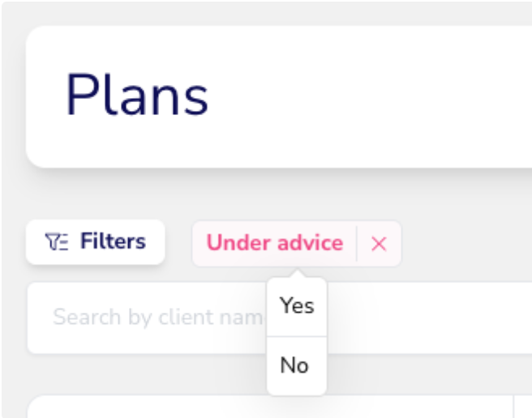Collapse options by clicking Under advice chip

pyautogui.click(x=275, y=244)
